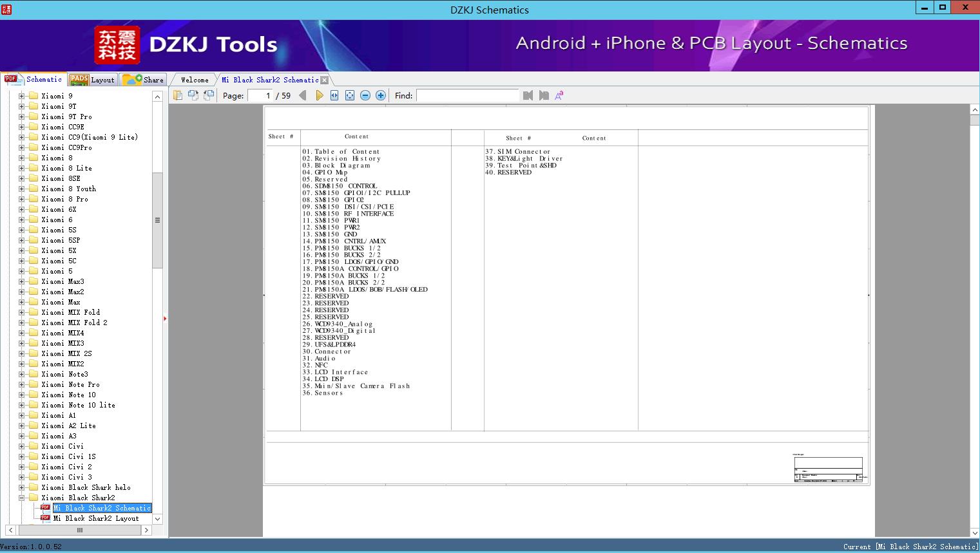Image resolution: width=980 pixels, height=553 pixels.
Task: Close the Mi Black Shark2 Schematic tab
Action: [325, 80]
